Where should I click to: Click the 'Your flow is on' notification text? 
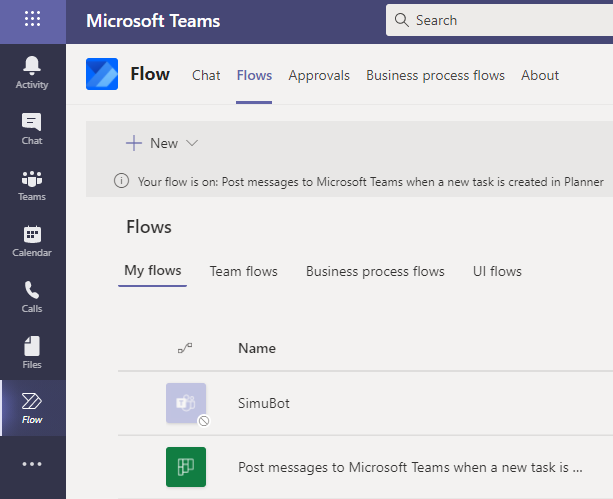371,182
